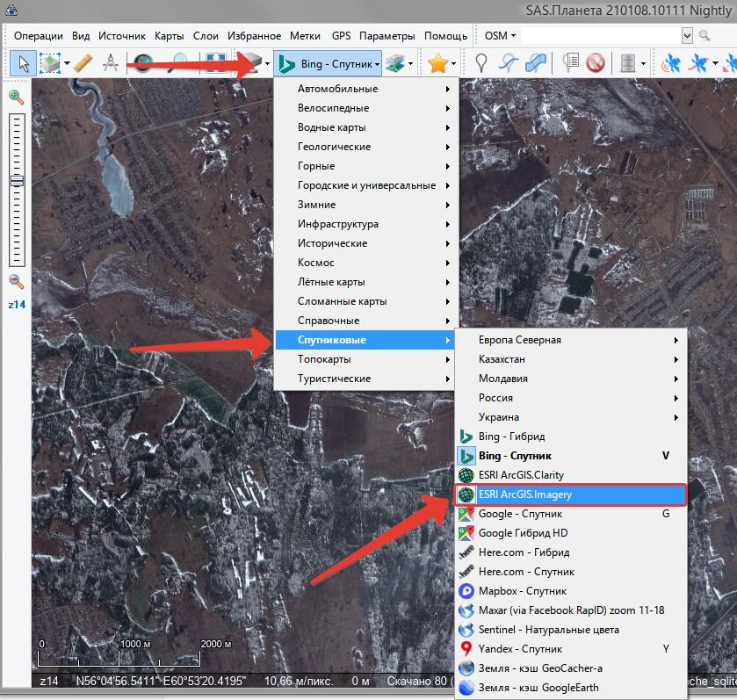Image resolution: width=737 pixels, height=700 pixels.
Task: Open the Параметры menu
Action: (x=387, y=36)
